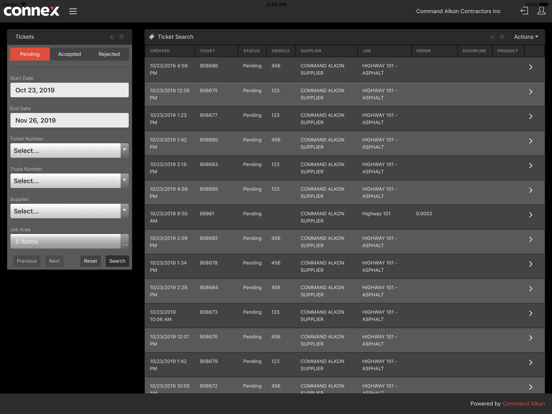Open ticket 908673 details arrow
This screenshot has height=414, width=552.
531,314
